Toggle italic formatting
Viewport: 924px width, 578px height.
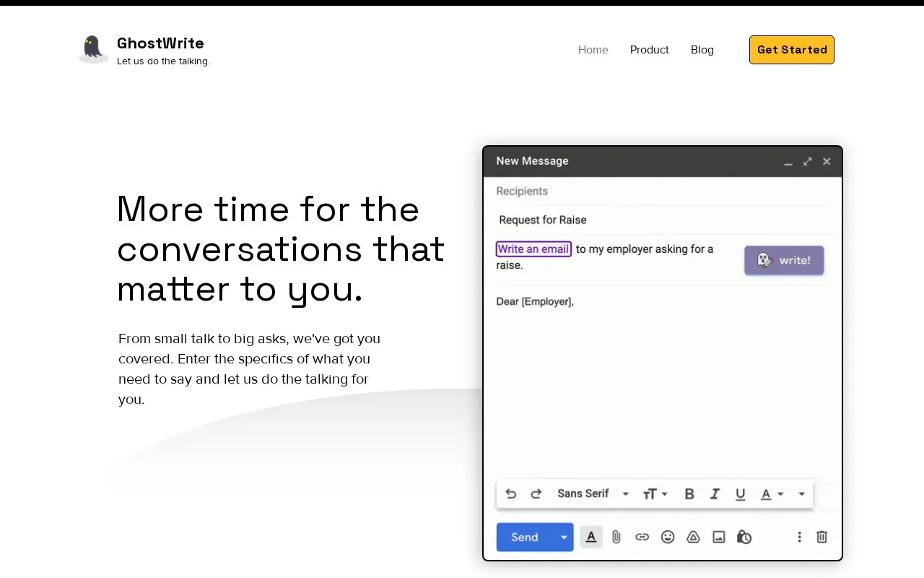[715, 494]
